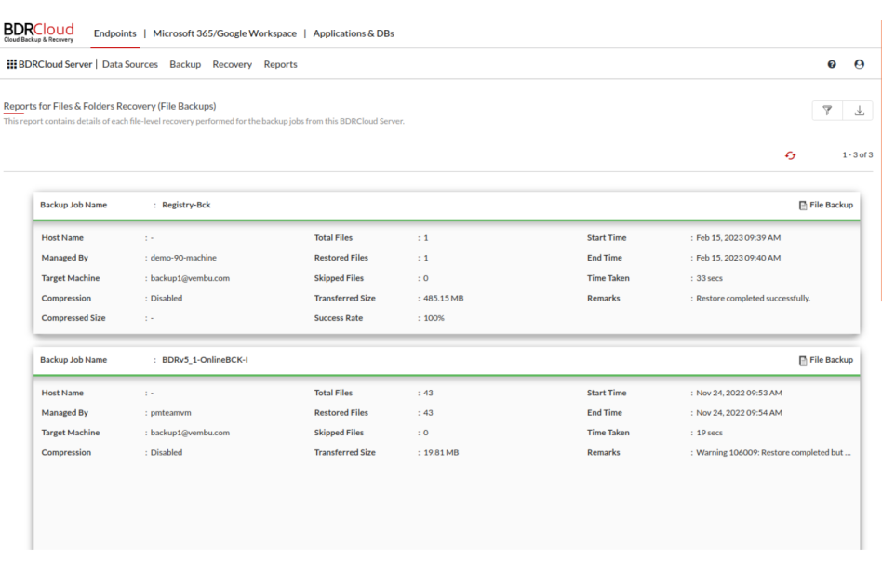
Task: Click the File Backup icon on BDRv5_1-OnlineBCK-I card
Action: tap(803, 360)
